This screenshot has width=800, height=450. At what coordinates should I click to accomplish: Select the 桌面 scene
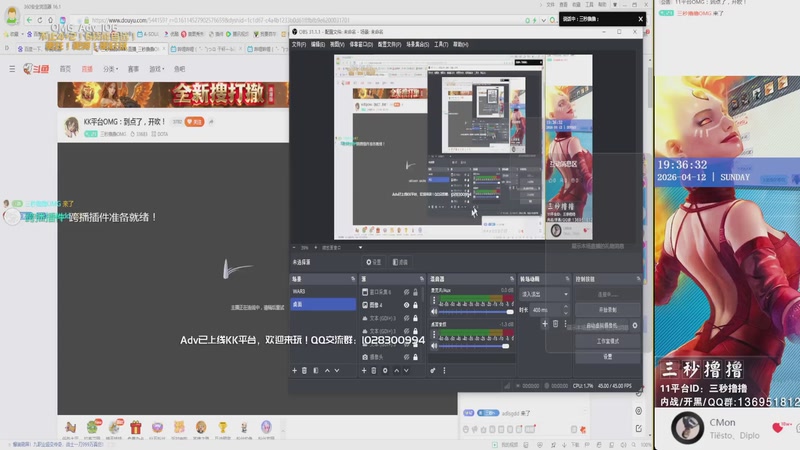[323, 304]
